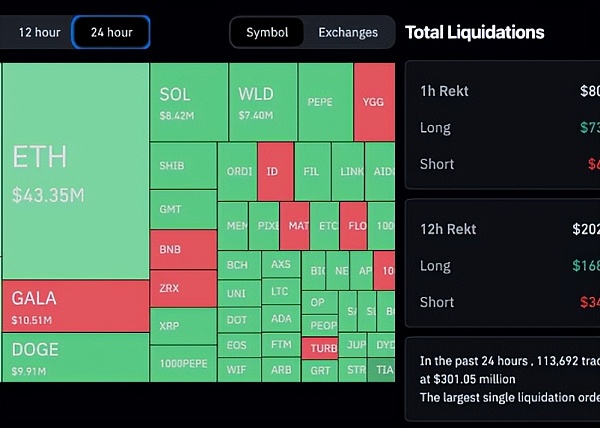The image size is (600, 428).
Task: Switch heatmap to Exchanges view
Action: tap(348, 32)
